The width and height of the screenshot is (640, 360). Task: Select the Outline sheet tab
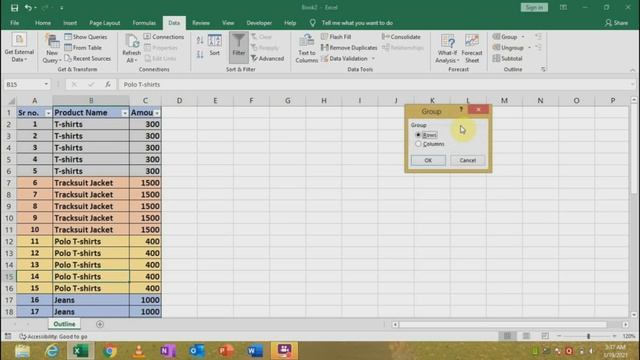tap(64, 324)
